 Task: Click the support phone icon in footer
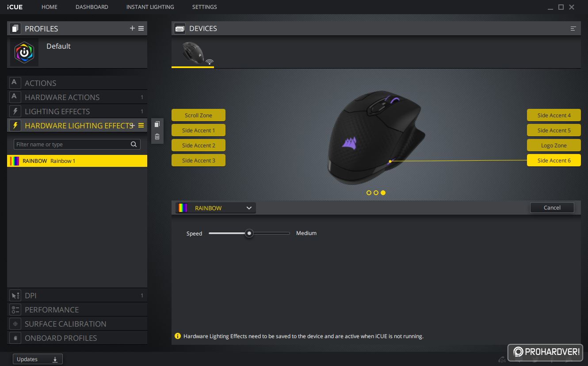(502, 359)
